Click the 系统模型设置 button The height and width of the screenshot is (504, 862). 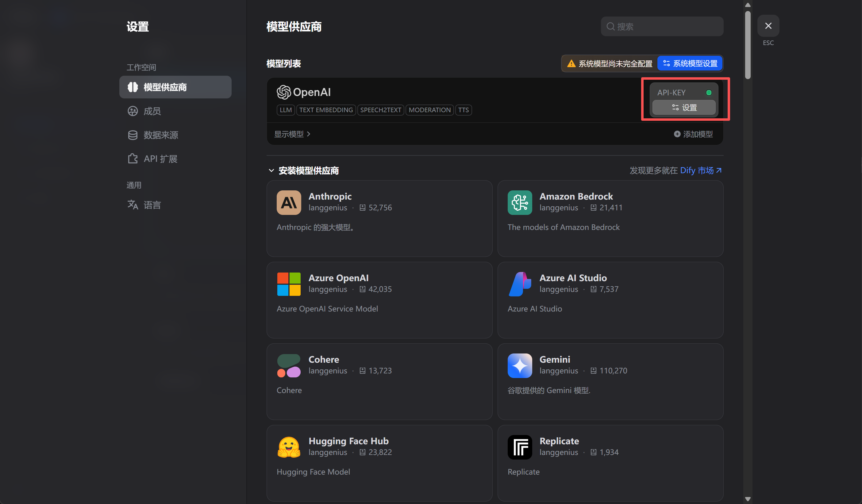pos(690,63)
